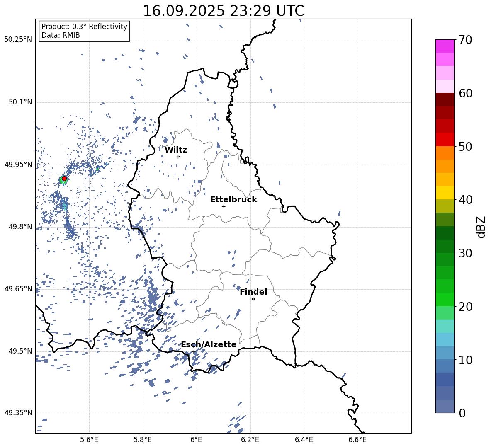Click the light cyan colorbar segment near 15
This screenshot has width=491, height=448.
445,326
